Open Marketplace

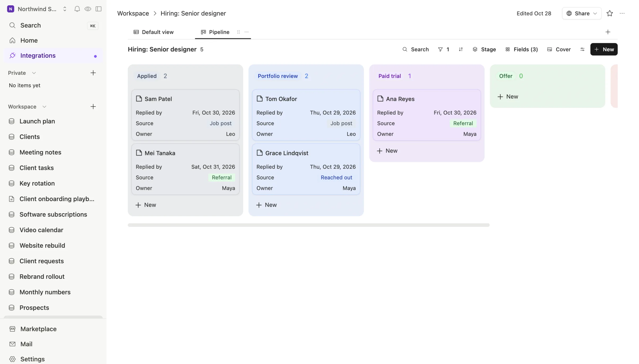[53, 329]
